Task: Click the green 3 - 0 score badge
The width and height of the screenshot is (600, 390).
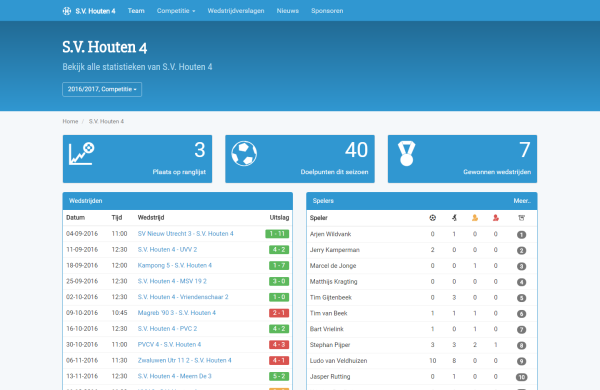Action: (279, 281)
